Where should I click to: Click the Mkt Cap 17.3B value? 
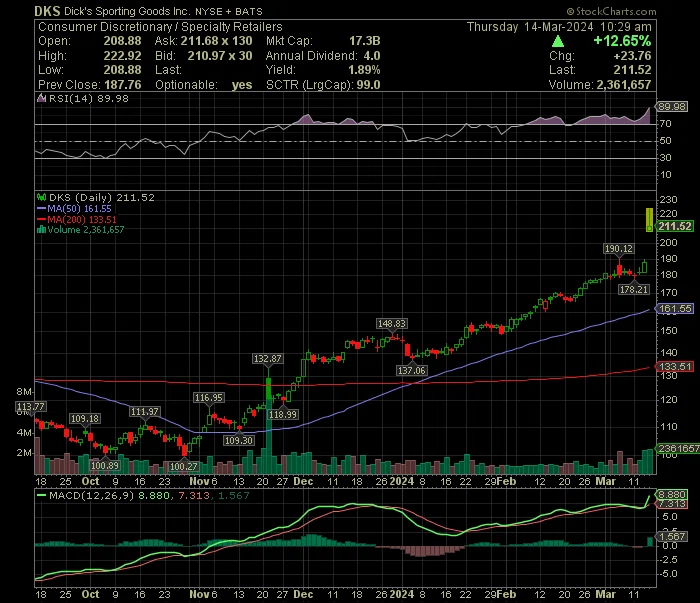tap(364, 41)
